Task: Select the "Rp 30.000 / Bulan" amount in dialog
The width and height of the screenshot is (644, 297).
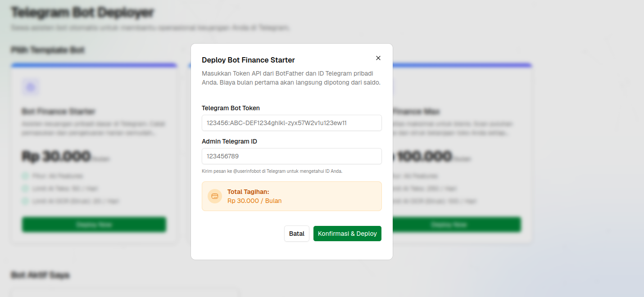Action: point(254,201)
